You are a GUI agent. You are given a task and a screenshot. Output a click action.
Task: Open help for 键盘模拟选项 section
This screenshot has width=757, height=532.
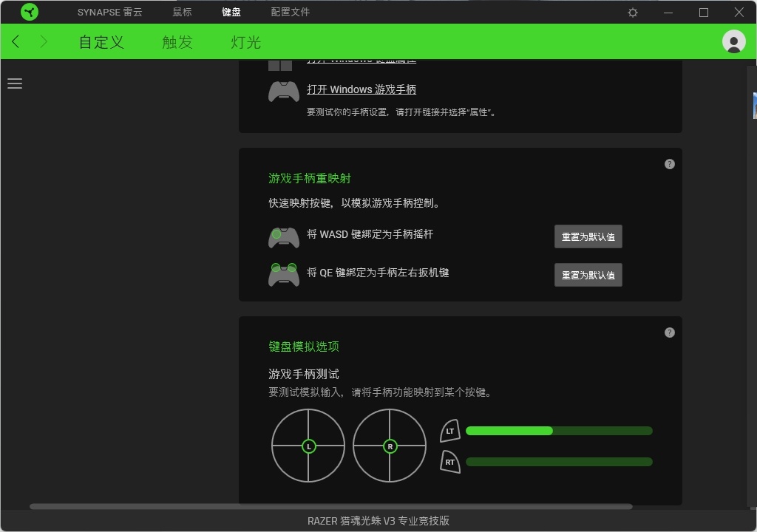click(x=669, y=332)
